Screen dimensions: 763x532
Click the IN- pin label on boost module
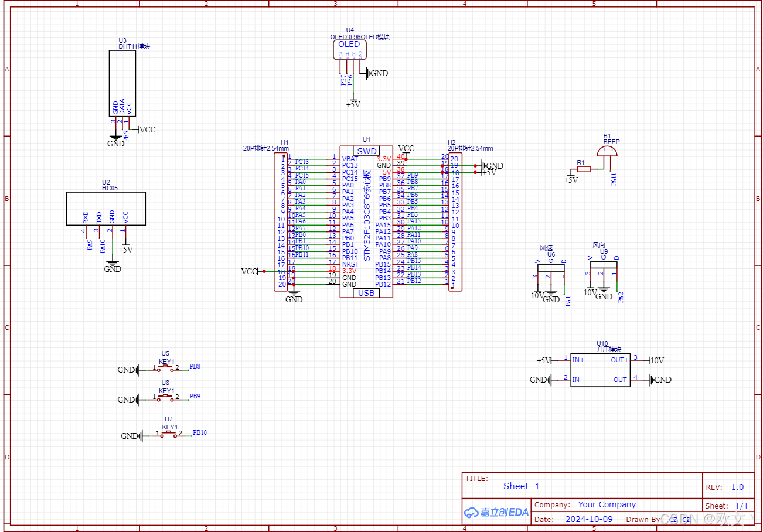[x=578, y=380]
